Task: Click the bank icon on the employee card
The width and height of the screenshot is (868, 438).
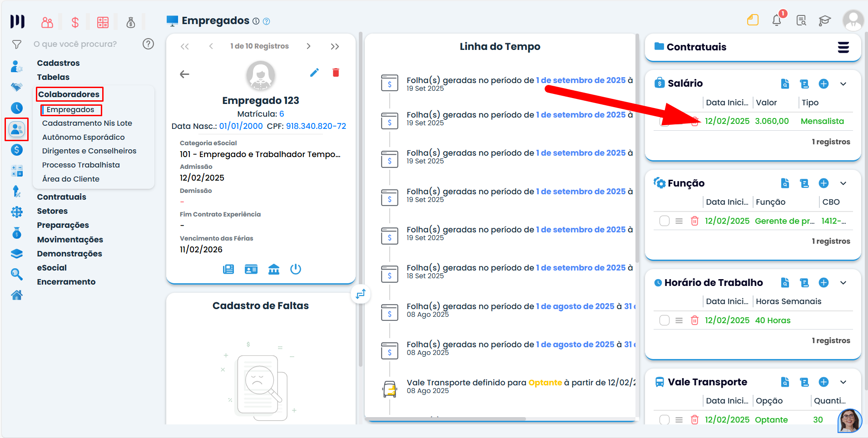Action: pos(274,270)
